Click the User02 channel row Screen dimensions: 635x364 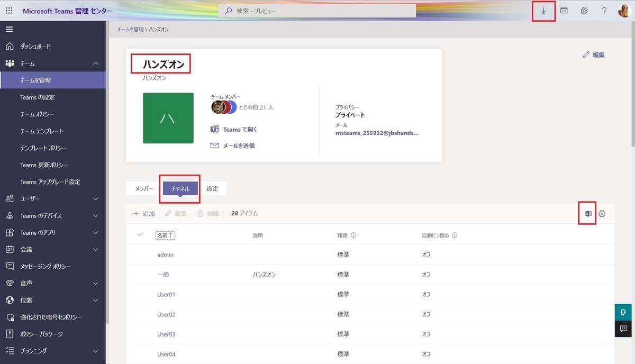[370, 314]
